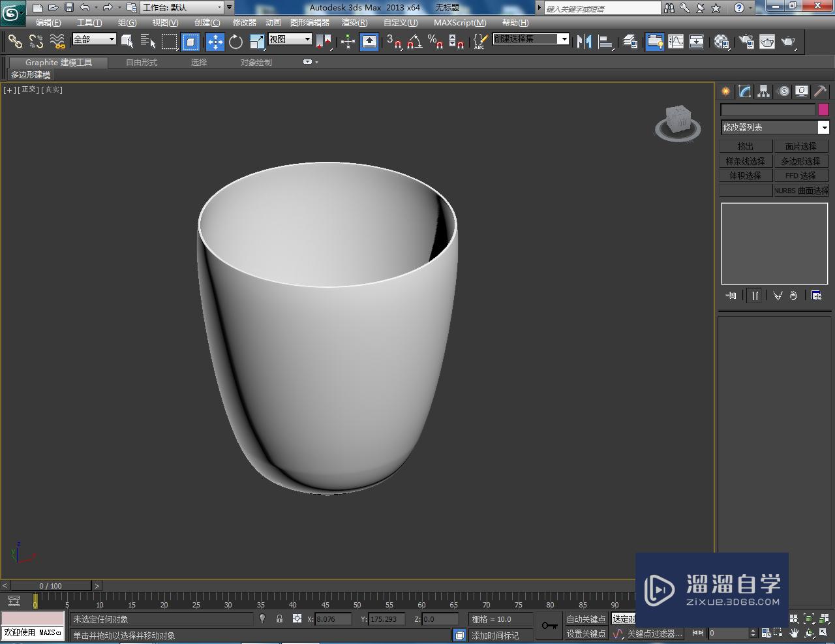This screenshot has width=835, height=644.
Task: Switch to the Create command panel tab
Action: pos(725,91)
